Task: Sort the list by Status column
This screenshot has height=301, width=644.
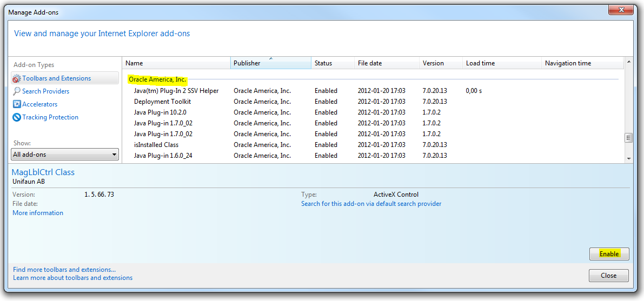Action: click(x=333, y=63)
